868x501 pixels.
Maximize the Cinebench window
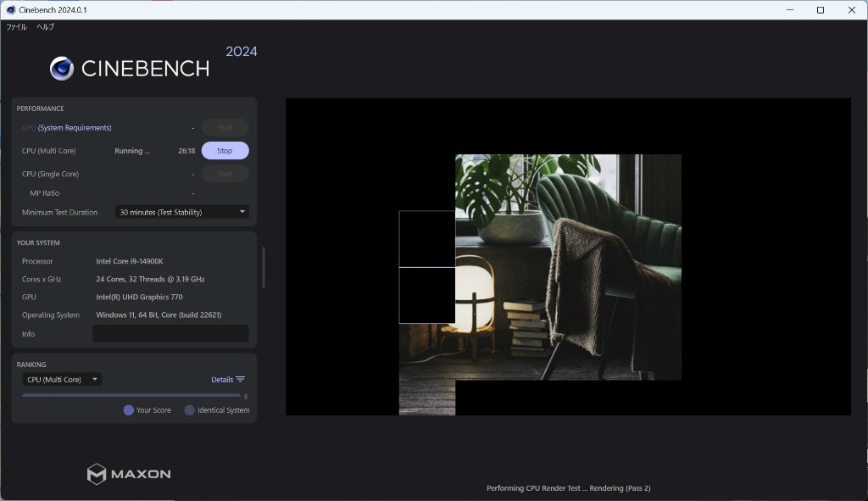coord(820,10)
